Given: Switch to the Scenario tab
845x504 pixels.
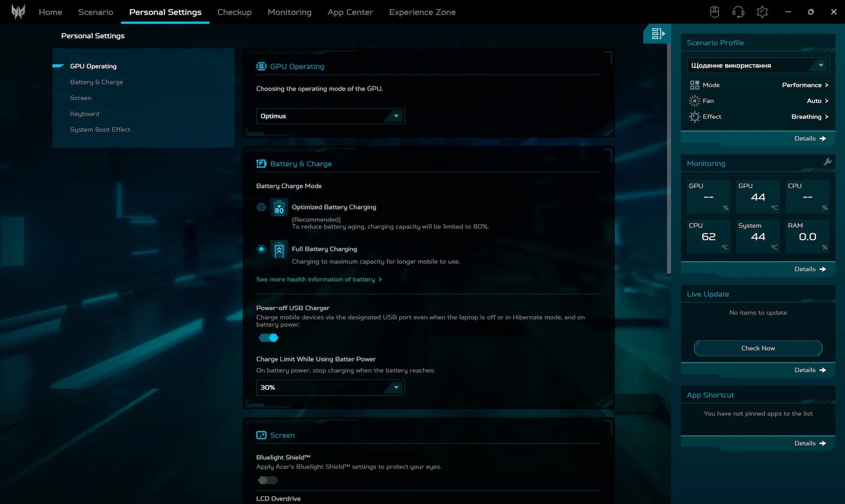Looking at the screenshot, I should point(96,12).
